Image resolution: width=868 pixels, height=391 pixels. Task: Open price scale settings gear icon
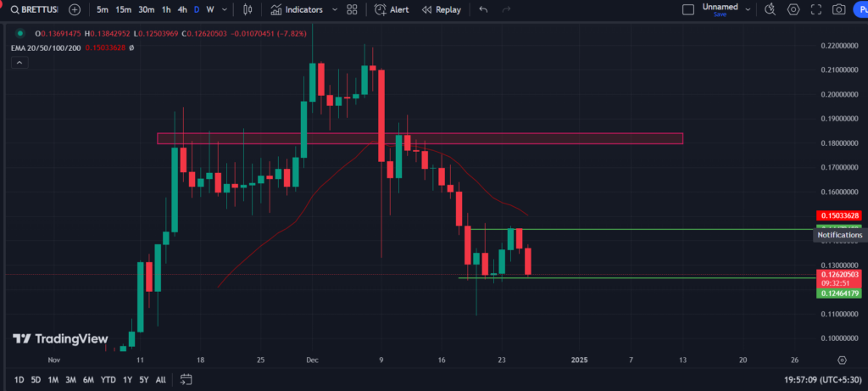[842, 360]
